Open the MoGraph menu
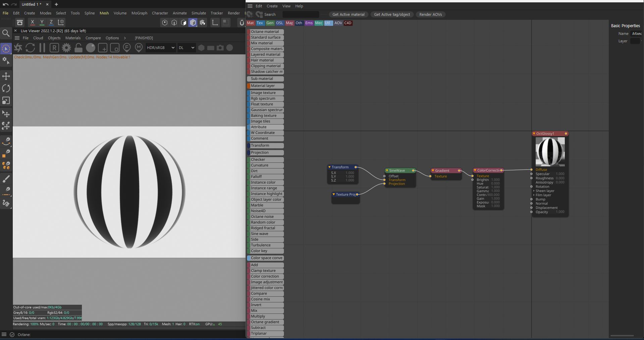 point(139,13)
